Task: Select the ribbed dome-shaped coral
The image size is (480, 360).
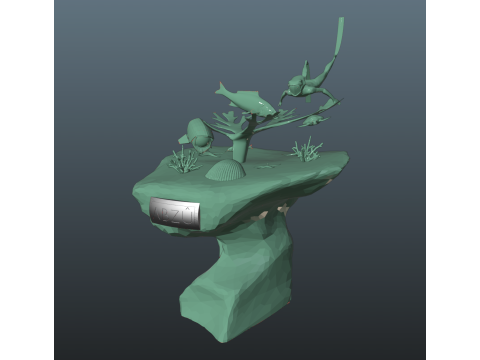Action: 226,170
